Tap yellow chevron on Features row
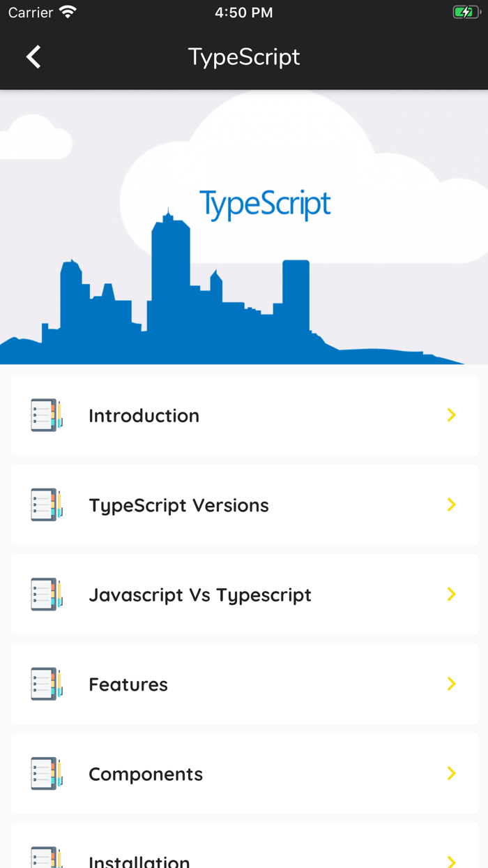The width and height of the screenshot is (488, 868). click(452, 684)
